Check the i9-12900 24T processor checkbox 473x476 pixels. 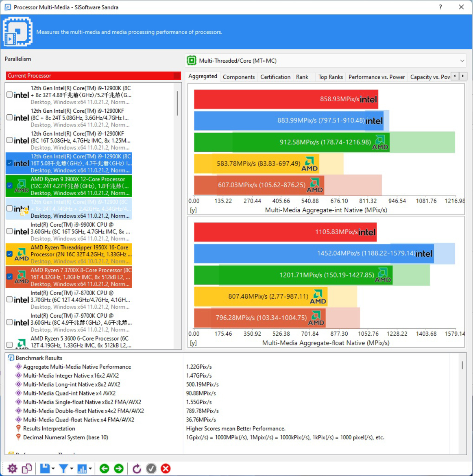(9, 208)
